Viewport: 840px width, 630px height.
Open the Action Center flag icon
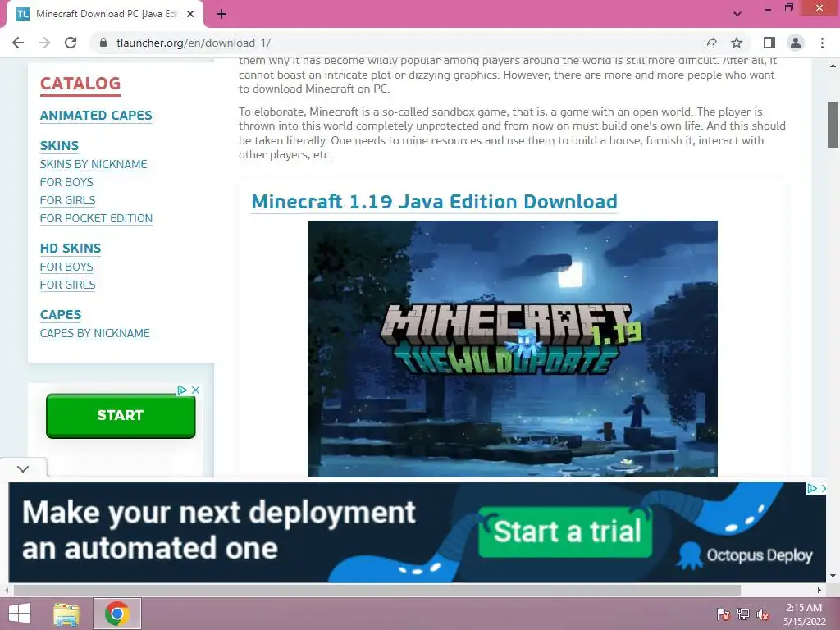click(724, 614)
